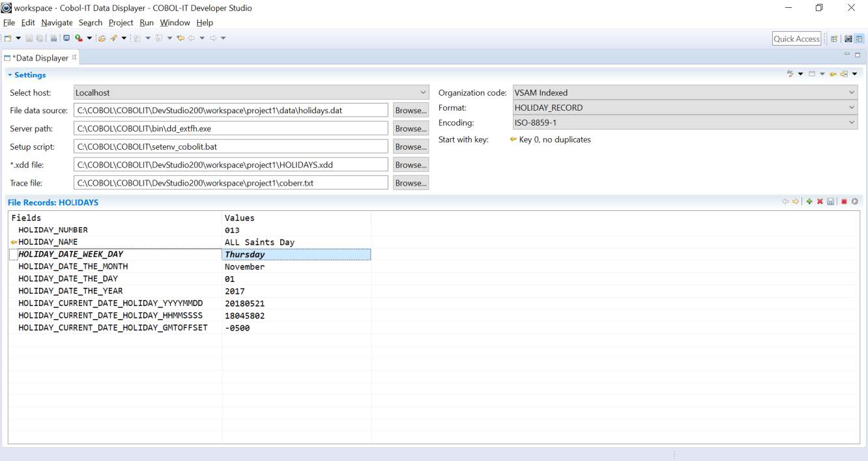Click the yellow key icon in Settings toolbar
Image resolution: width=868 pixels, height=461 pixels.
coord(833,74)
